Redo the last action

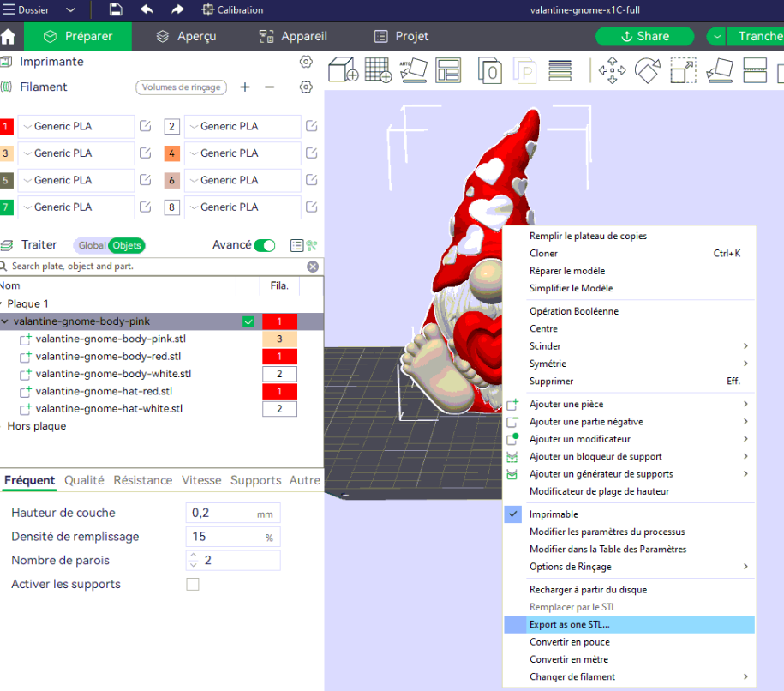(x=177, y=9)
